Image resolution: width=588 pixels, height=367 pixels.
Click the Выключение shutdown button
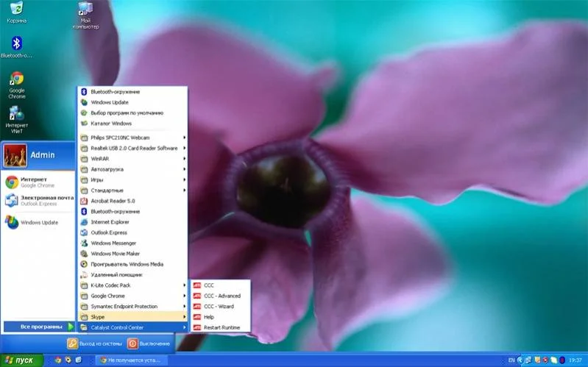tap(148, 343)
